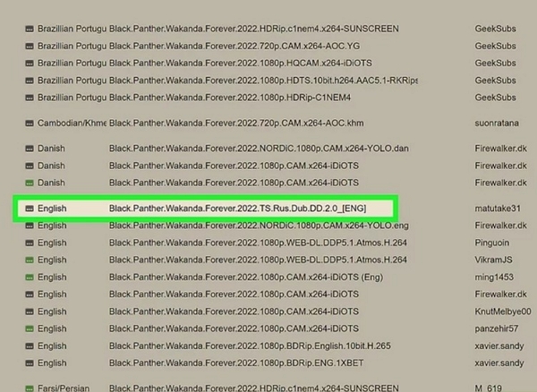Open uploader KnutMelbye00's profile
The height and width of the screenshot is (392, 537).
point(503,311)
